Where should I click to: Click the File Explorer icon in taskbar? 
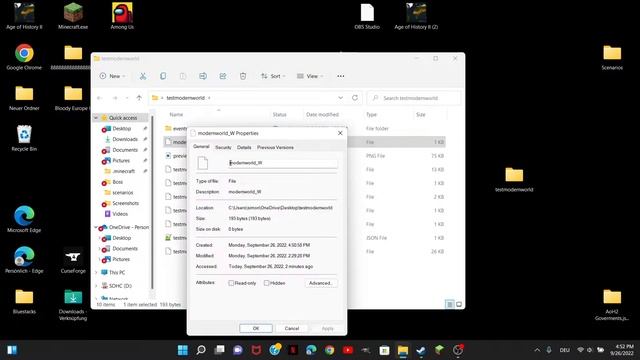tap(403, 350)
